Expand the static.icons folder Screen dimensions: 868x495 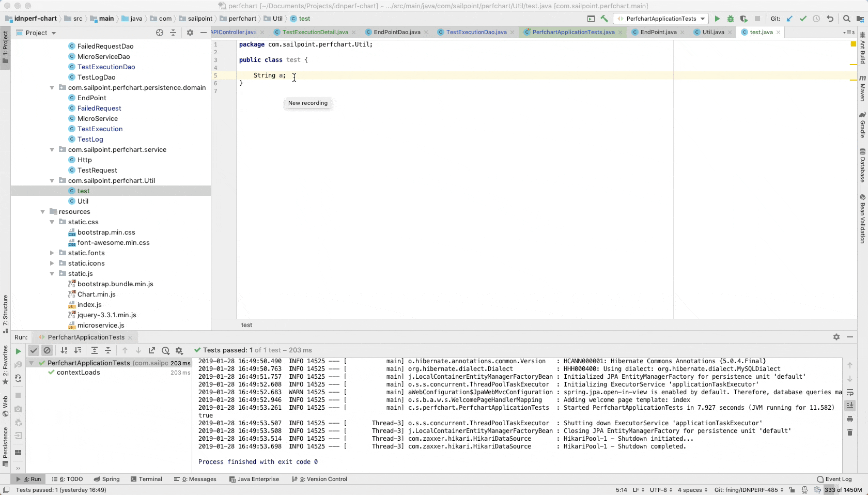(x=52, y=264)
